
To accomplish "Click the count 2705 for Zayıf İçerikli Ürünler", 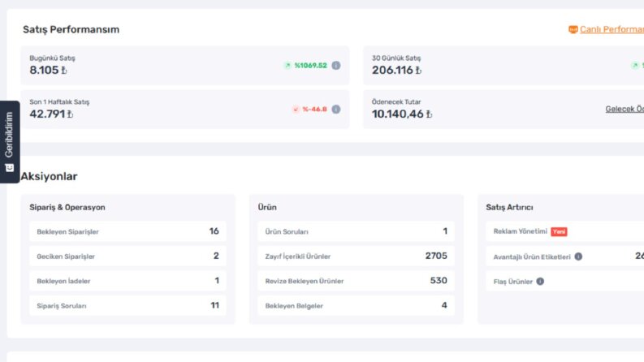I will coord(436,256).
